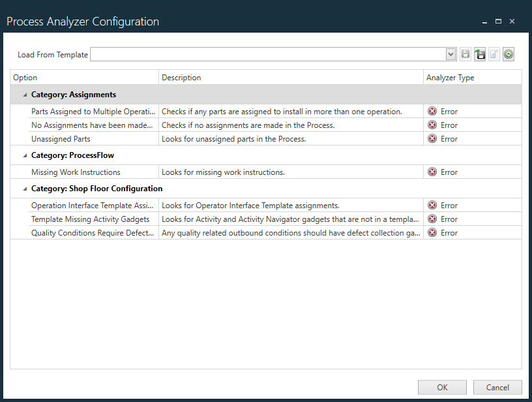Click the Save As New Template icon

click(x=480, y=54)
